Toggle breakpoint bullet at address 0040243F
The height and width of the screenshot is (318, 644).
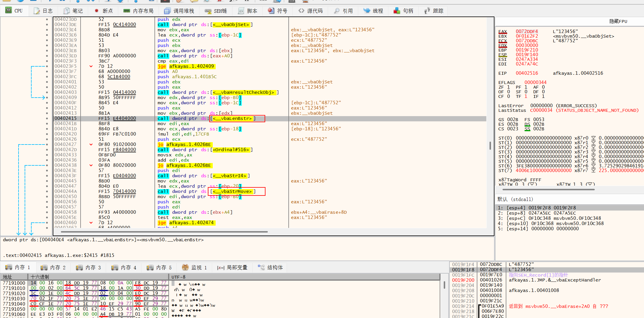pyautogui.click(x=47, y=176)
